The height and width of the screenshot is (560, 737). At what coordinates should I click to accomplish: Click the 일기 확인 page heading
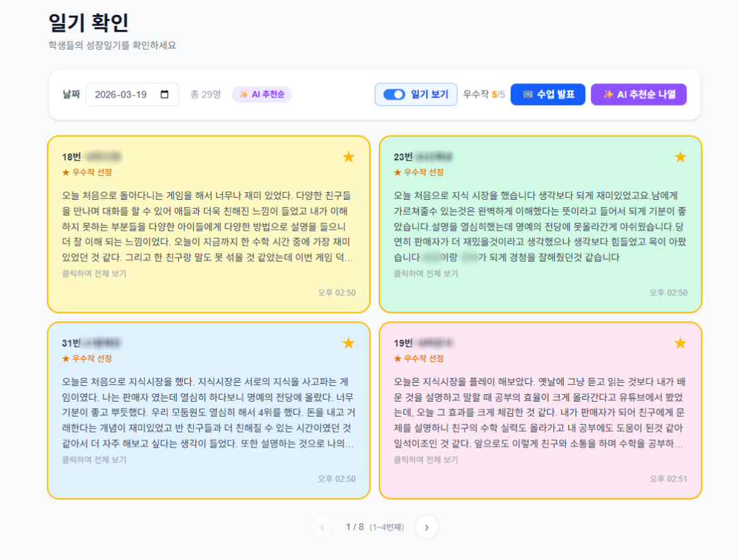88,22
